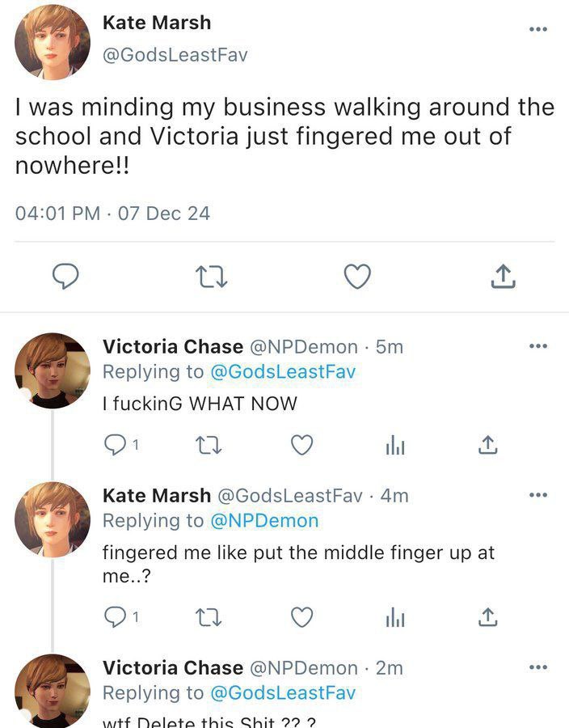Image resolution: width=569 pixels, height=728 pixels.
Task: Open the Kate Marsh name on main tweet
Action: click(x=157, y=23)
